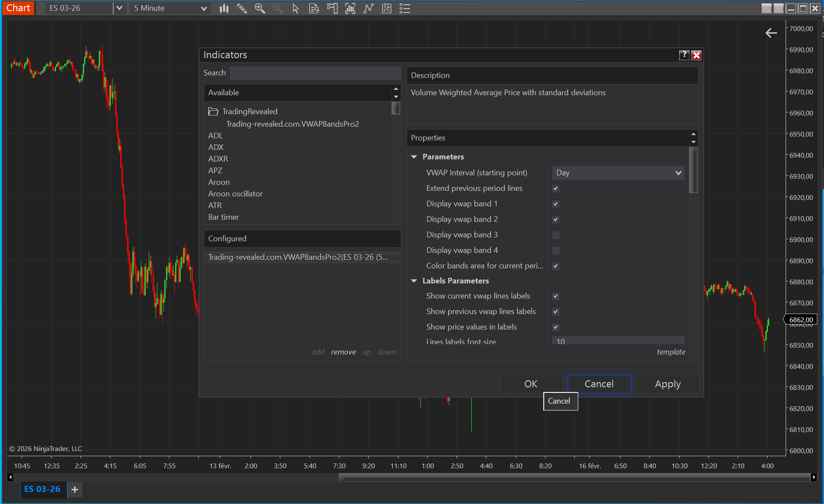Enable Display vwap band 3
The image size is (824, 504).
pyautogui.click(x=555, y=235)
